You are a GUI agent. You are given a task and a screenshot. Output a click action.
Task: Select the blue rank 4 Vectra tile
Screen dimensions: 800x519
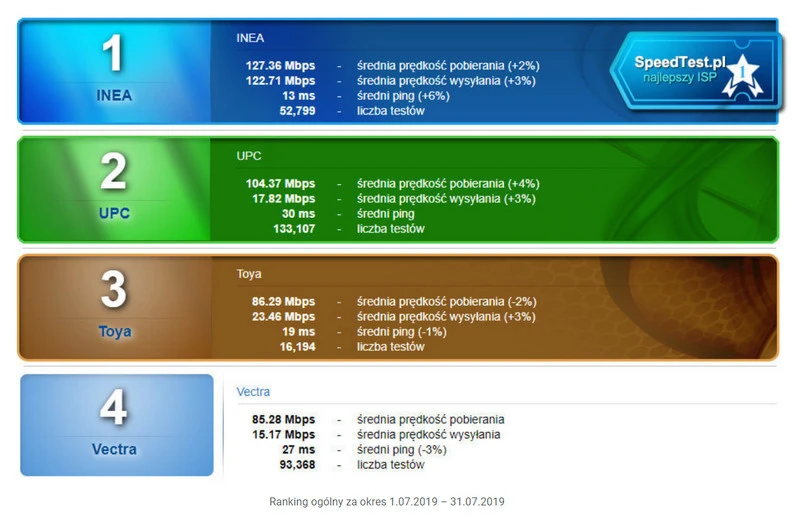(116, 425)
